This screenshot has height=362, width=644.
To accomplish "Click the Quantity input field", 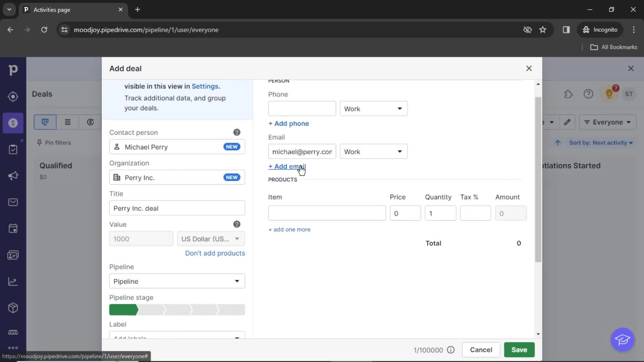I will [x=440, y=213].
